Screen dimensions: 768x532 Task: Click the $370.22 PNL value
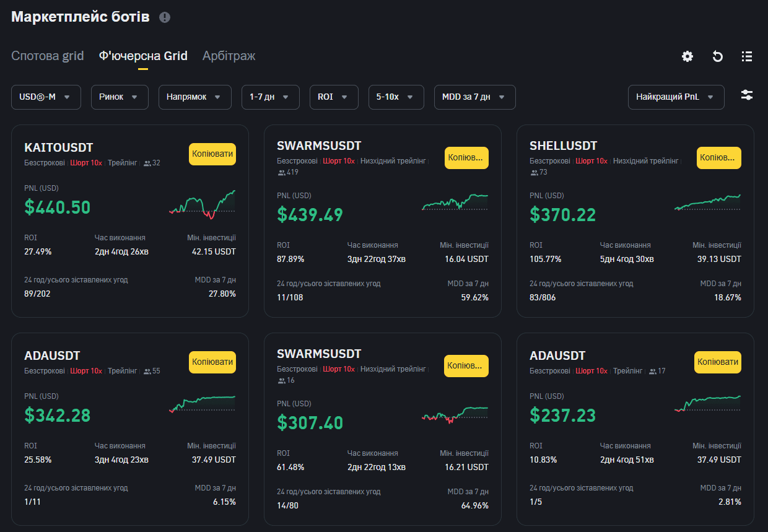click(x=563, y=215)
